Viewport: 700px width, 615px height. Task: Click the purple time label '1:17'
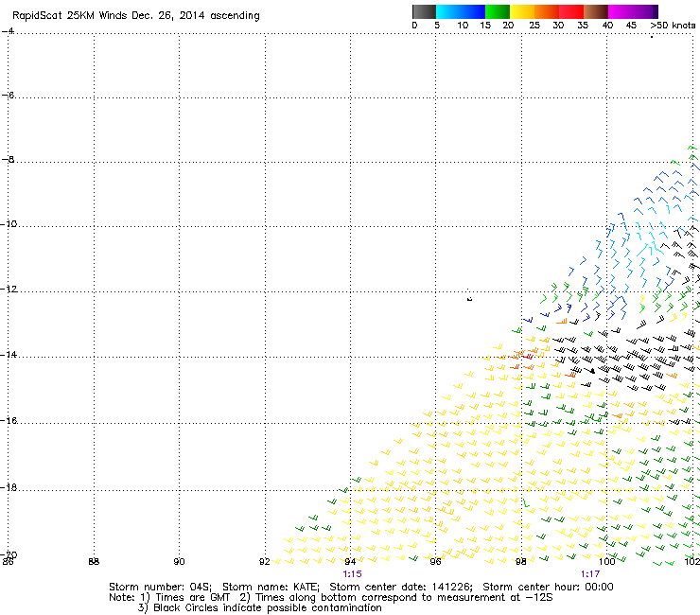point(590,574)
